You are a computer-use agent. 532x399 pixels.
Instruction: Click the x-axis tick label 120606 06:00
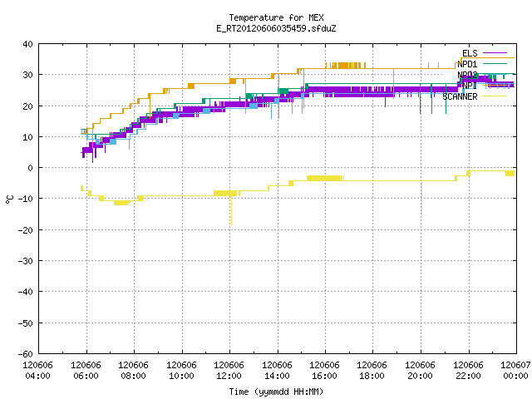86,371
